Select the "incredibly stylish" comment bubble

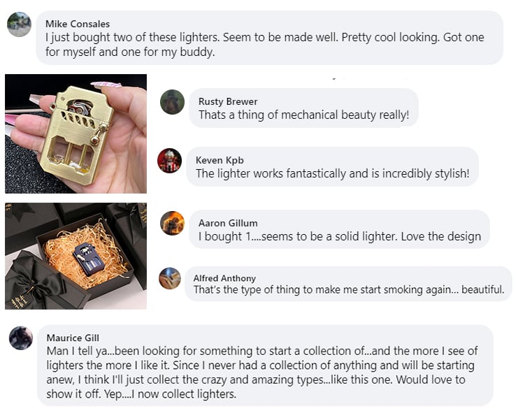tap(332, 174)
